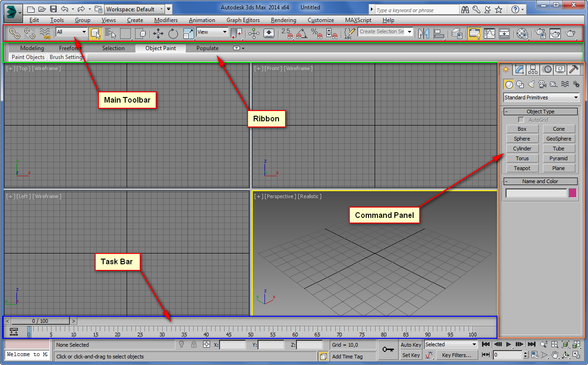The height and width of the screenshot is (365, 588).
Task: Open the View coordinate system dropdown
Action: click(212, 32)
